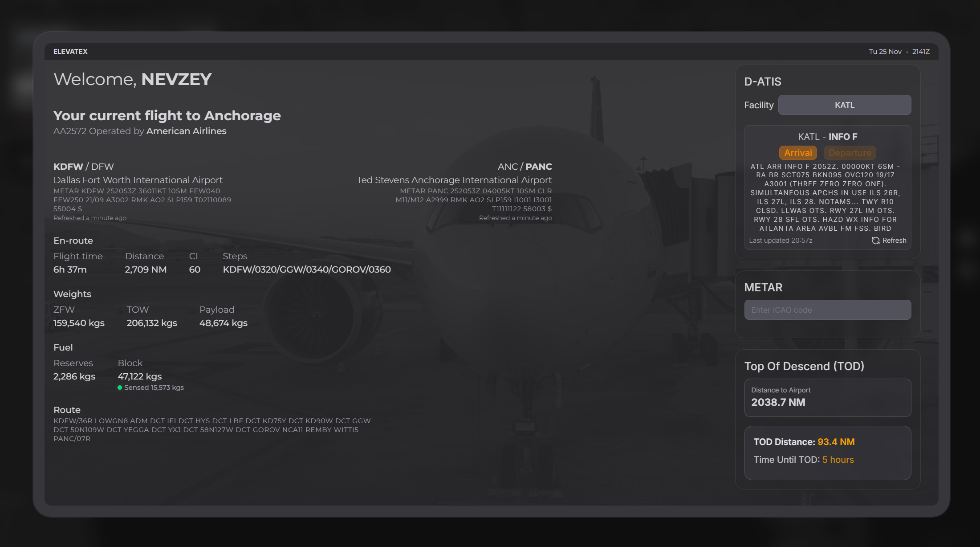Click the route string starting KDFW/36R LOWGN8
The height and width of the screenshot is (547, 980).
(x=212, y=429)
